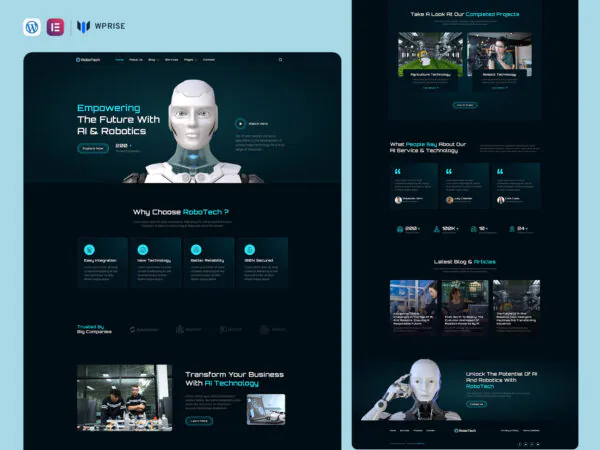This screenshot has width=600, height=450.
Task: Click 'Trusted By Big Companies' text
Action: (94, 329)
